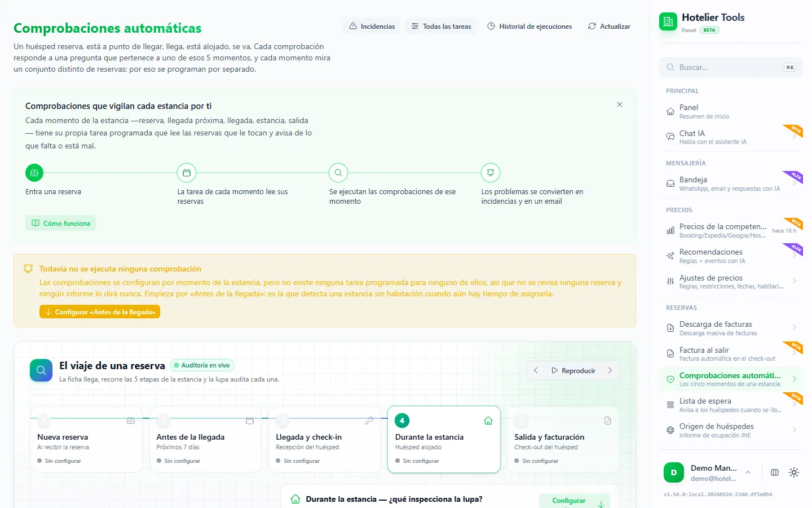Click the chevron on Comprobaciones automáticas item

[x=794, y=379]
